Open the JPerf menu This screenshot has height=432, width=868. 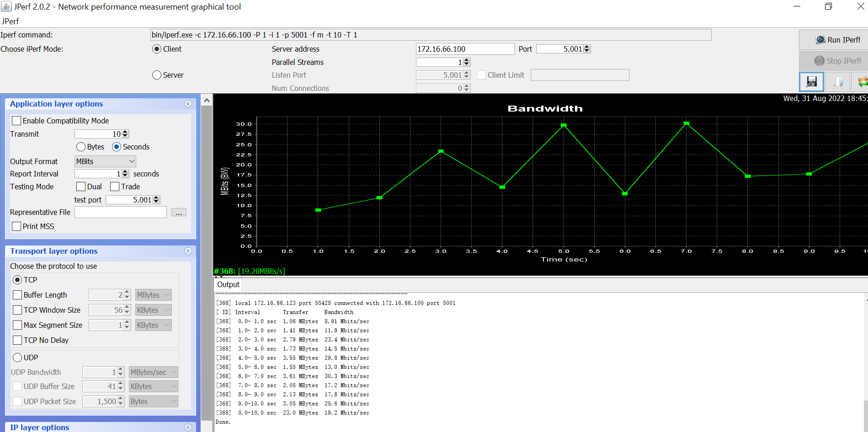tap(10, 21)
